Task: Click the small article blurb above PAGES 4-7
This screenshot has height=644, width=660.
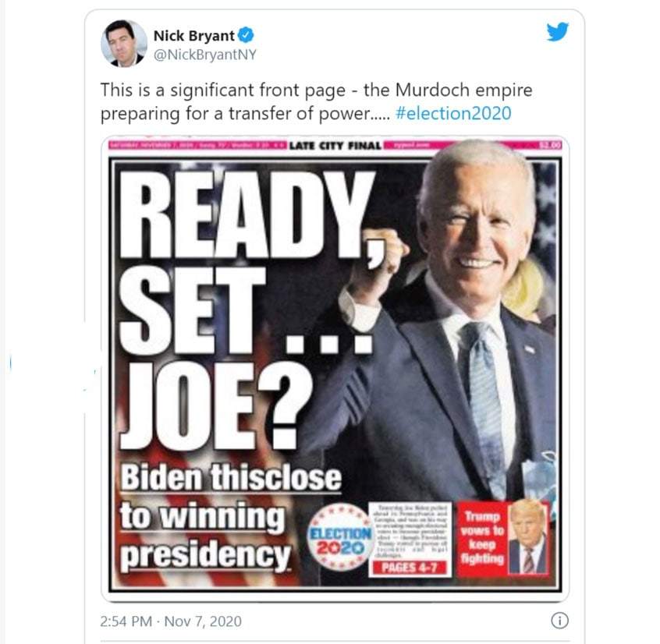Action: click(410, 531)
